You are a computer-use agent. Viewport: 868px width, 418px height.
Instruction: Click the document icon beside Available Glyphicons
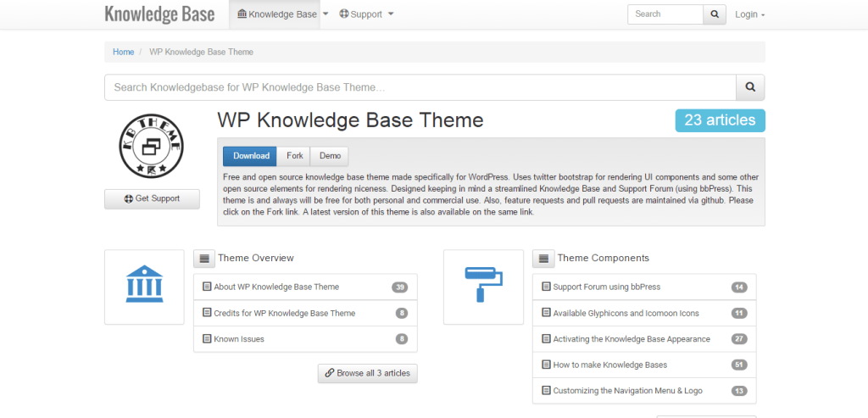pos(547,313)
